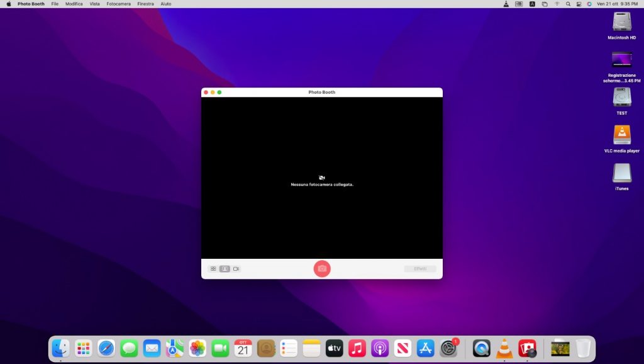Open Siri from the menu bar
Viewport: 644px width, 364px height.
[x=589, y=4]
